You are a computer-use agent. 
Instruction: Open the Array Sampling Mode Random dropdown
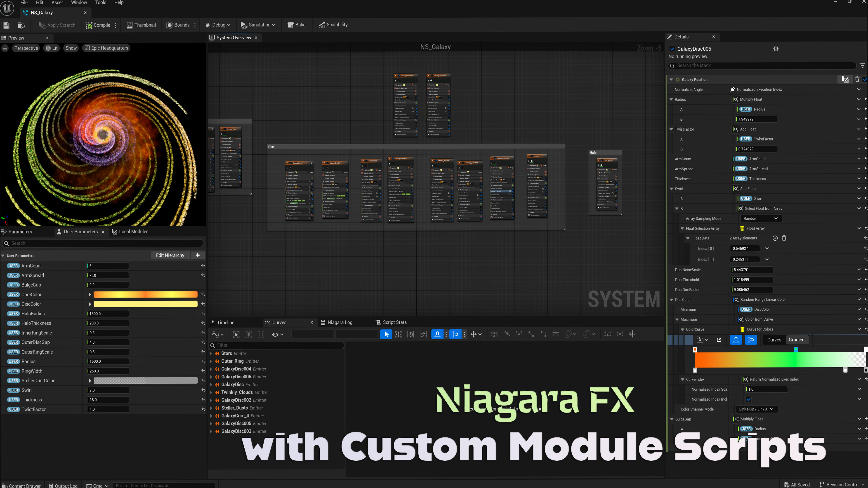pyautogui.click(x=761, y=218)
